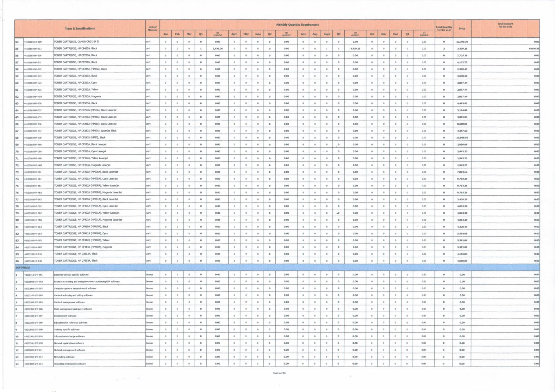Screen dimensions: 555x392
Task: Click the "Page 6 of 10" footer text
Action: [x=279, y=373]
